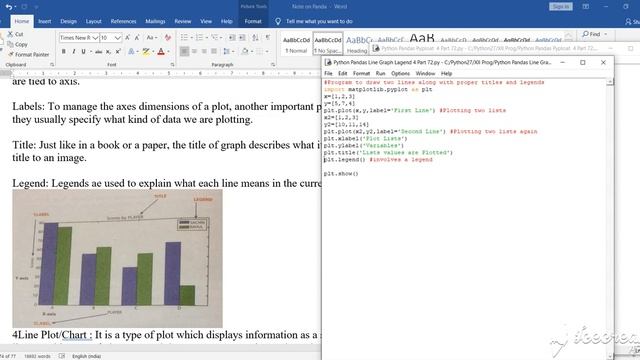Click the Copy command in the Clipboard group
Image resolution: width=640 pixels, height=360 pixels.
18,44
